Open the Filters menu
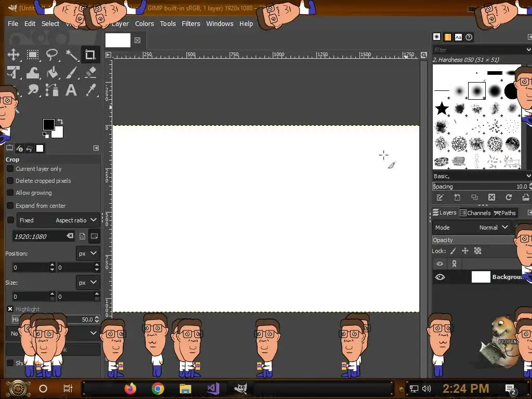Screen dimensions: 532x399 click(191, 23)
